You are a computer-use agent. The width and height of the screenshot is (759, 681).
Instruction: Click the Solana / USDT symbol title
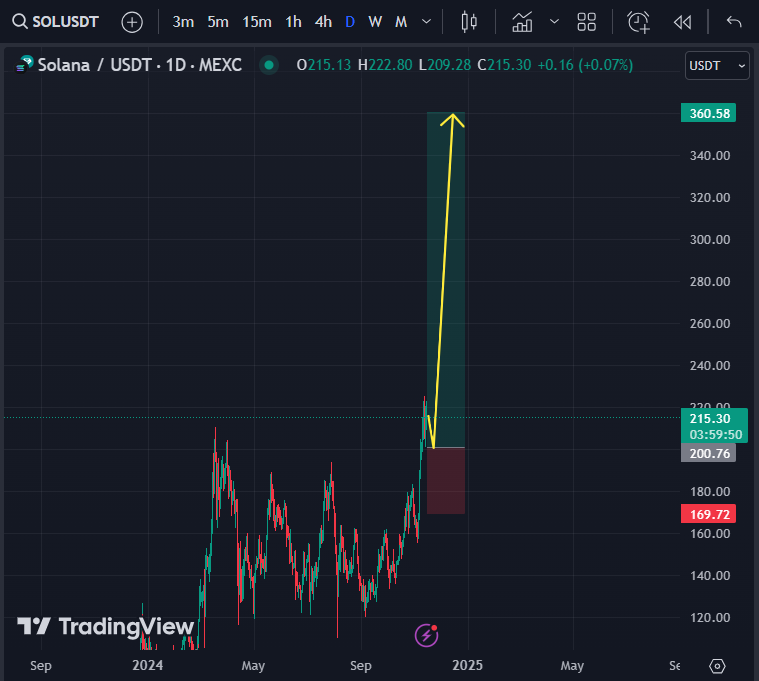click(139, 65)
